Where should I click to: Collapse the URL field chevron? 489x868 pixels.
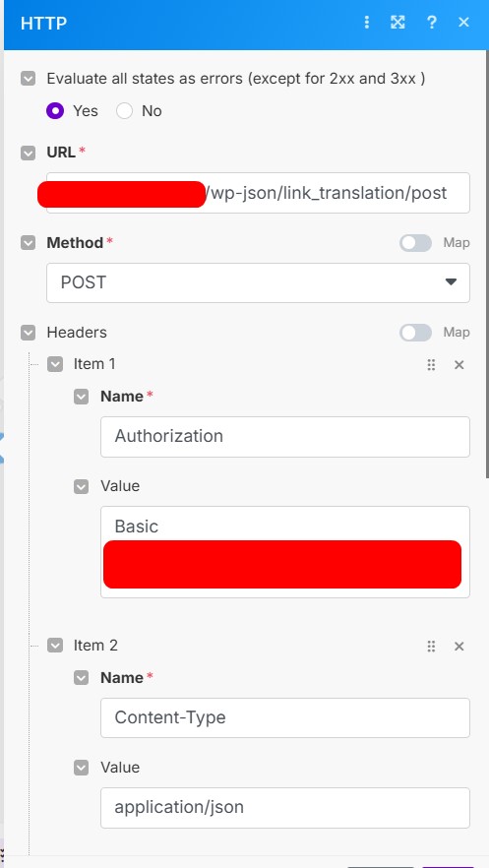pos(28,153)
